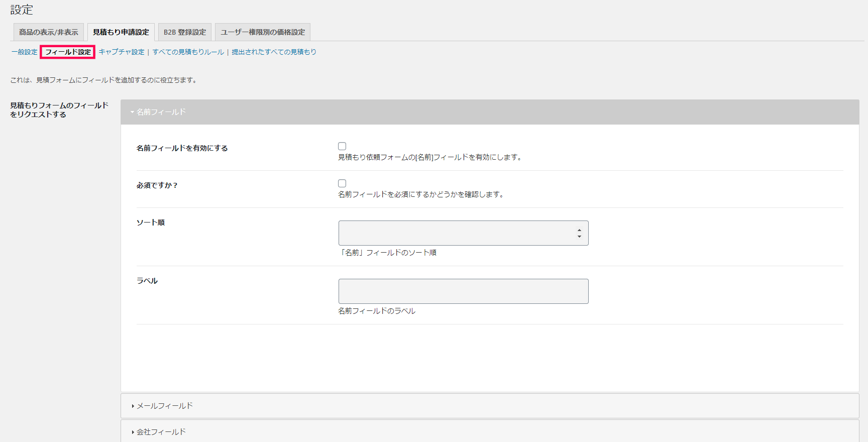This screenshot has width=868, height=442.
Task: Click the ソート順 label text
Action: pos(151,223)
